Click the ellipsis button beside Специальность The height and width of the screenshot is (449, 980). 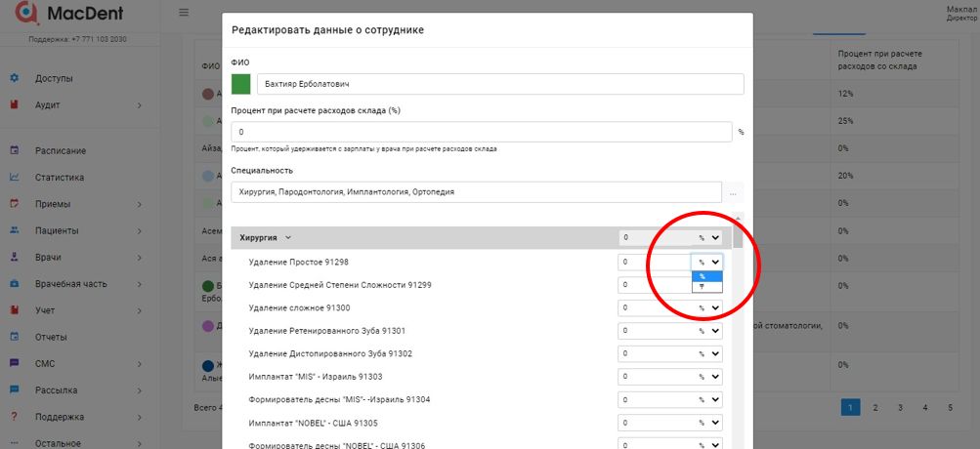point(734,192)
